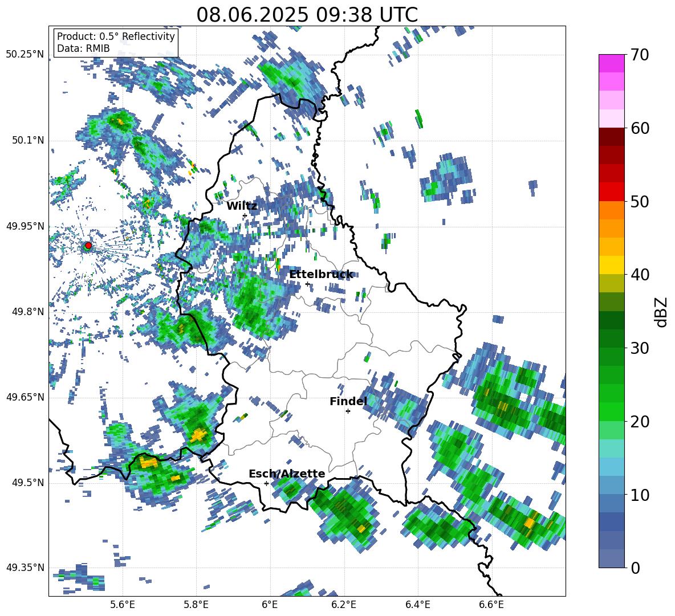Click the 5.6°E longitude label
This screenshot has width=675, height=616.
pos(123,605)
